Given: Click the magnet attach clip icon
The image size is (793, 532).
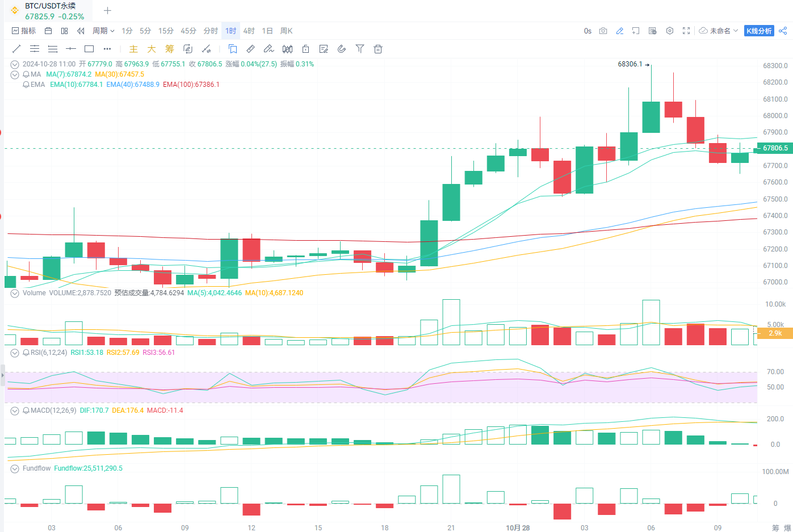Looking at the screenshot, I should [x=342, y=49].
